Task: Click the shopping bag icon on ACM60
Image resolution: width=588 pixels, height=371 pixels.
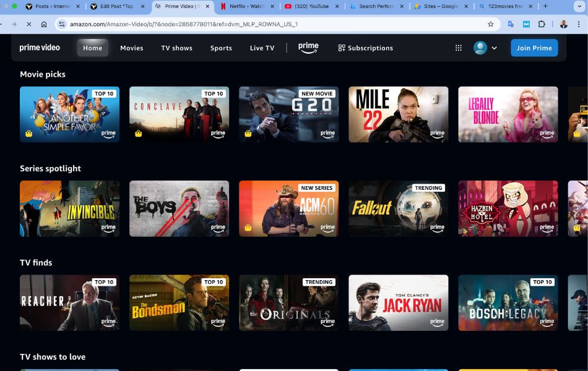Action: coord(248,228)
